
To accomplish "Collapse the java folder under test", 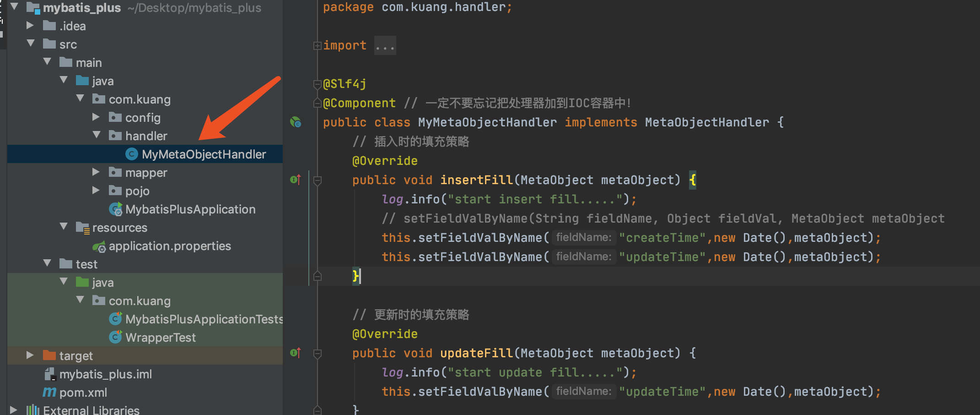I will (x=64, y=282).
